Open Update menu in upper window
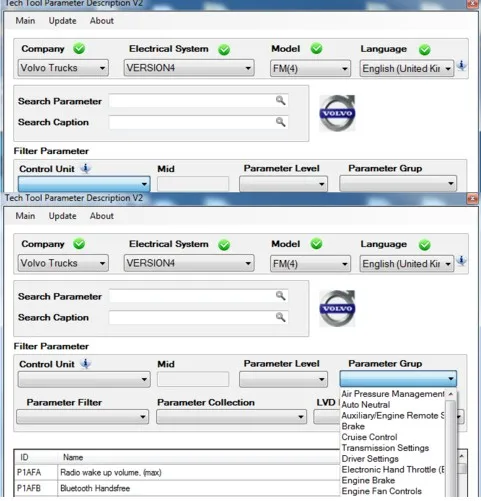 tap(62, 21)
